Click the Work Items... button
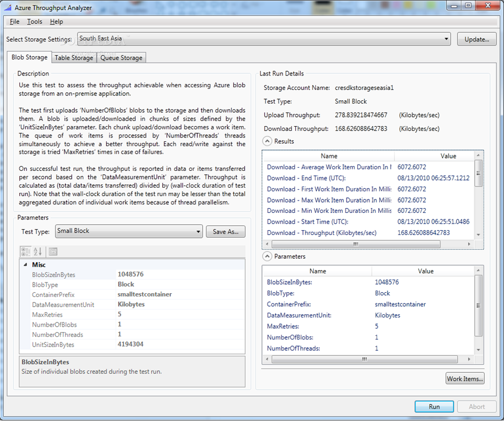504x421 pixels. [x=465, y=378]
